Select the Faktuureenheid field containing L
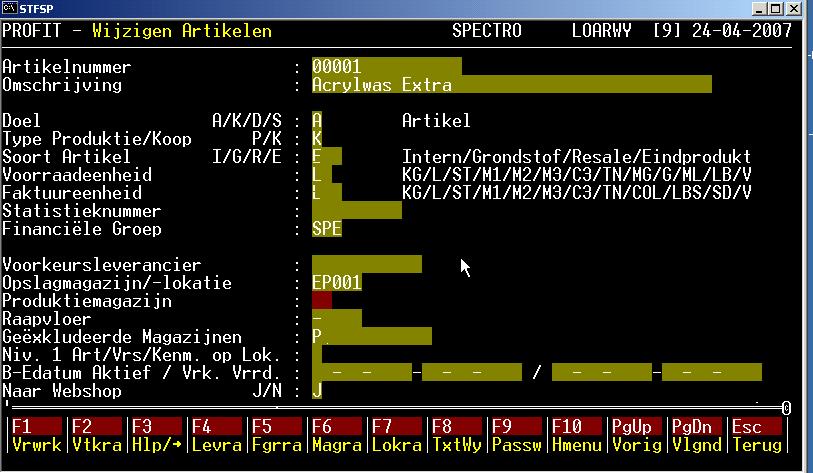 (327, 192)
